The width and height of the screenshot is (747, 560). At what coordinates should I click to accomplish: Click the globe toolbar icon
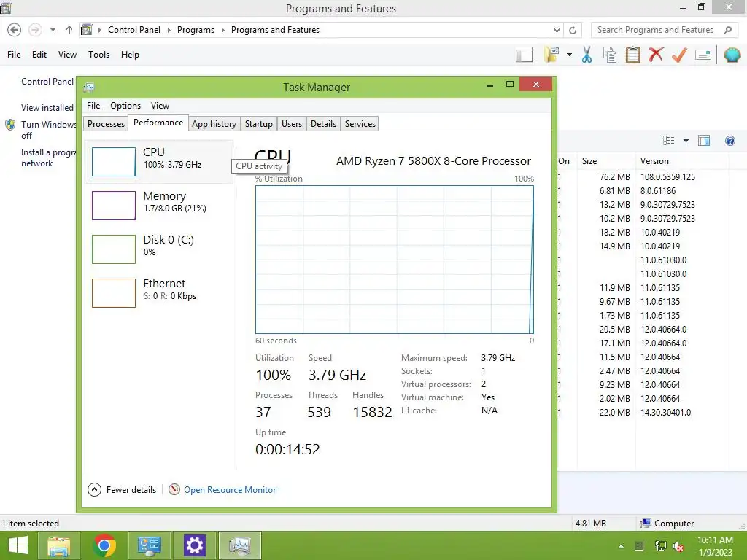point(732,55)
